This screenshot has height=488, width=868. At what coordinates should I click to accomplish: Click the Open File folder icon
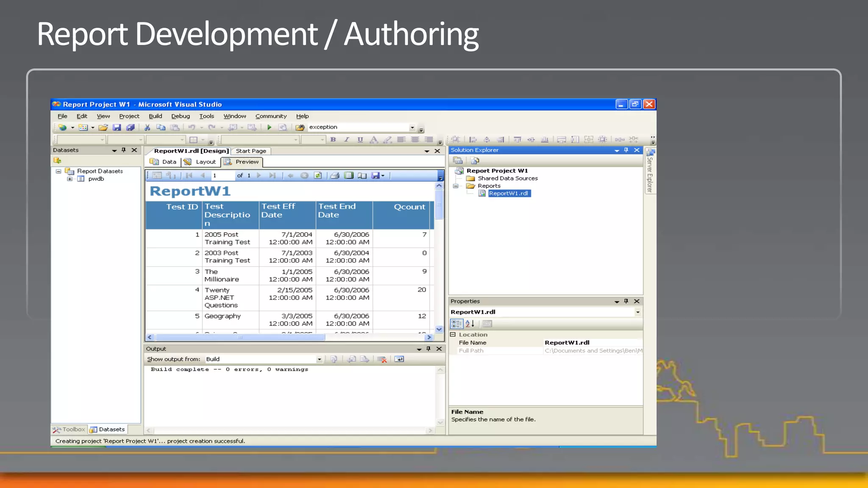pyautogui.click(x=103, y=128)
